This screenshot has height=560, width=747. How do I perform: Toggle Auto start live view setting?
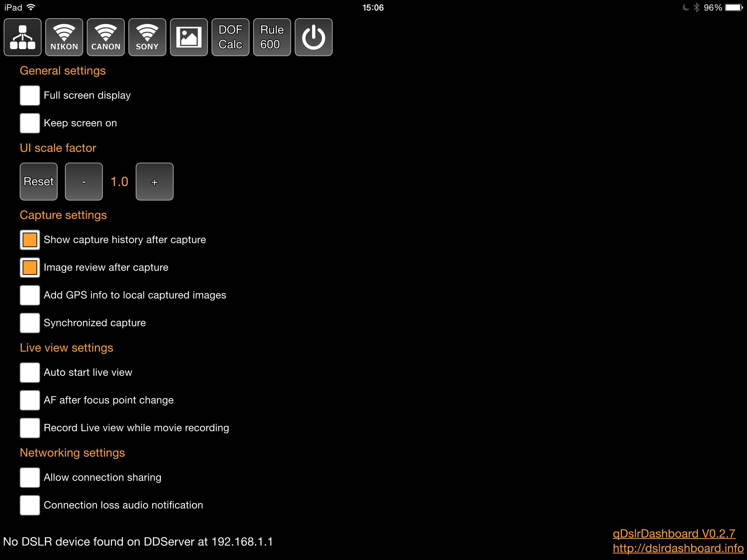tap(30, 372)
